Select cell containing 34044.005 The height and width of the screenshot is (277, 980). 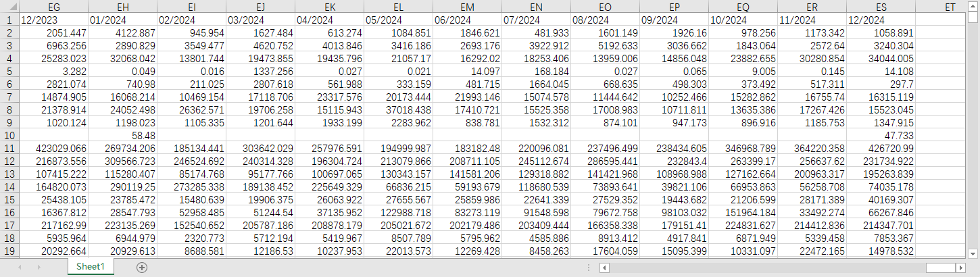(881, 58)
